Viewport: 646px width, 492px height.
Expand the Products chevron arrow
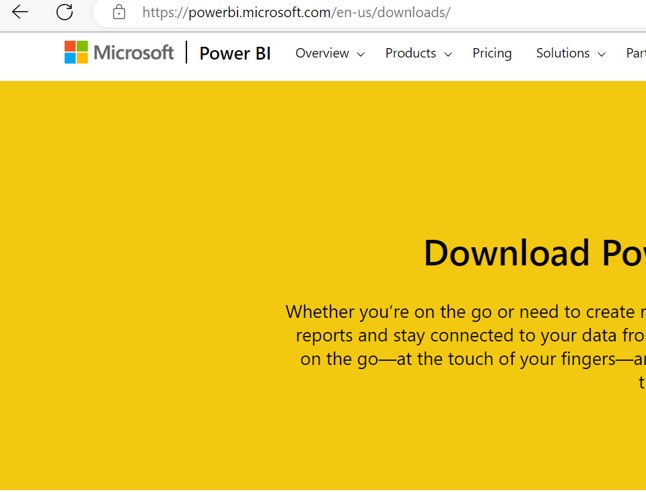tap(447, 54)
